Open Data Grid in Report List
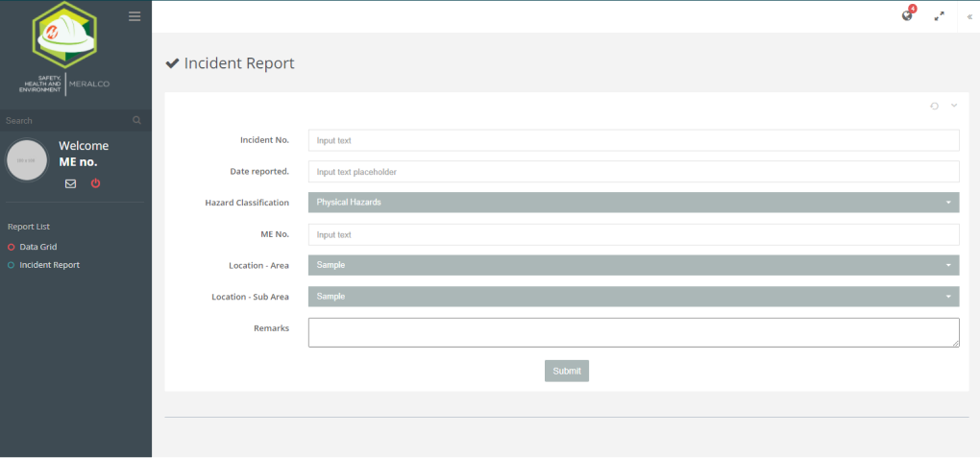 click(x=38, y=247)
